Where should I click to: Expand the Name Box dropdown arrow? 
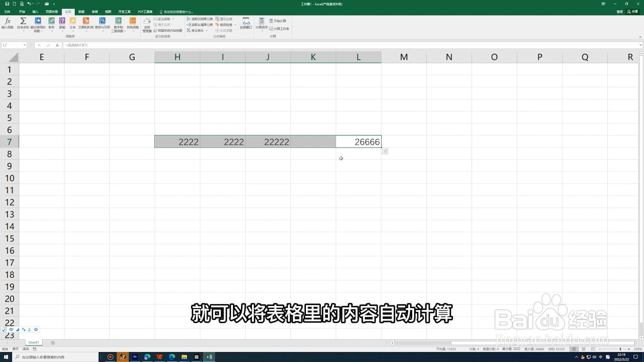(25, 45)
